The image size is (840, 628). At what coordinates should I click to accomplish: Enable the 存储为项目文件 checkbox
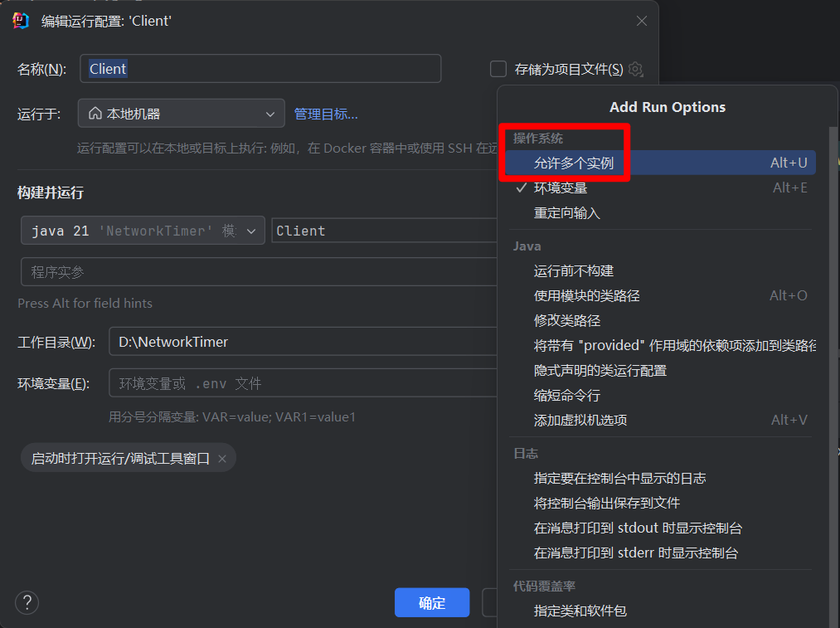coord(498,69)
